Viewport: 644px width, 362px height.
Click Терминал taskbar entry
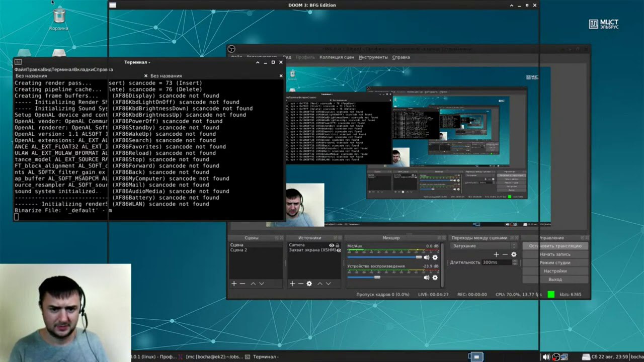pyautogui.click(x=262, y=357)
